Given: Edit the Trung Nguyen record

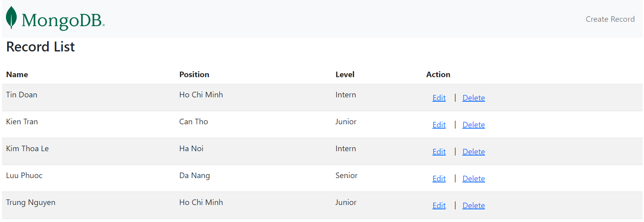Looking at the screenshot, I should click(439, 205).
